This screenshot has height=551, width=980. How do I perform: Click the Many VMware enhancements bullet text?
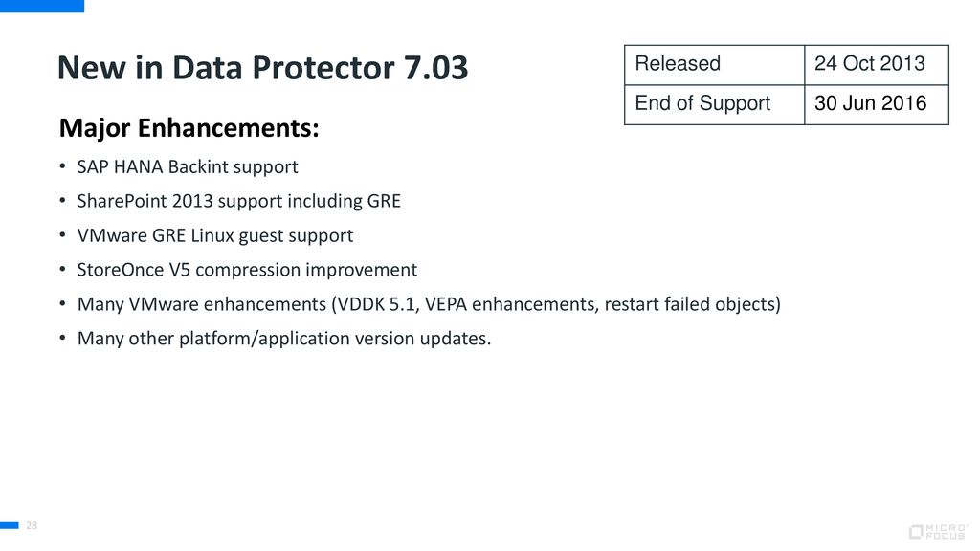tap(429, 304)
